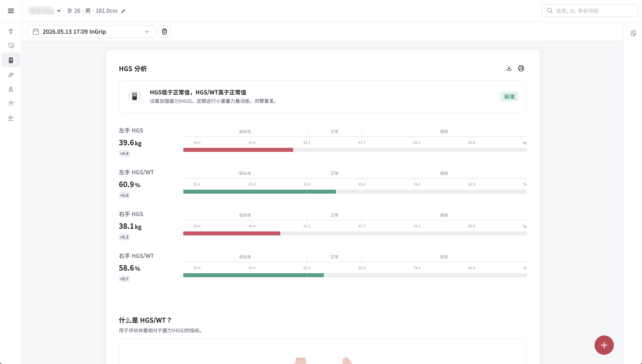
Task: Click the 右手 HGS/WT green progress bar
Action: click(253, 275)
